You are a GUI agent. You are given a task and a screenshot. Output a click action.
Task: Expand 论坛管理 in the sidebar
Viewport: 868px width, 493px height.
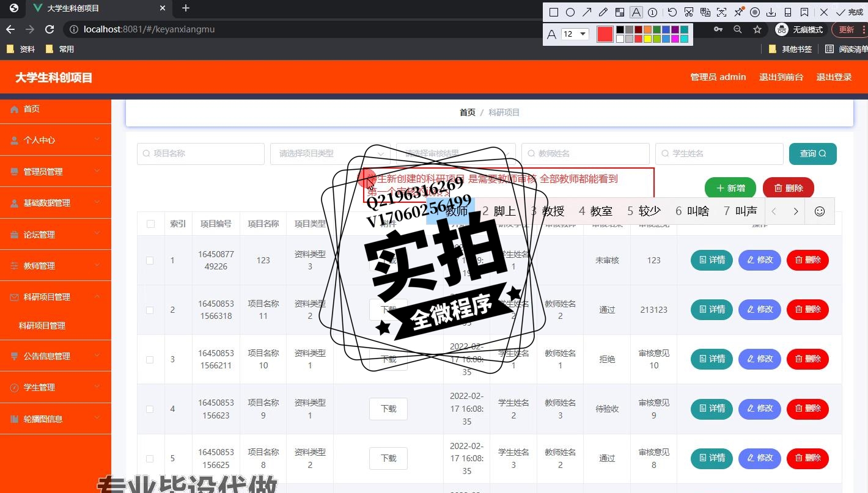(56, 235)
